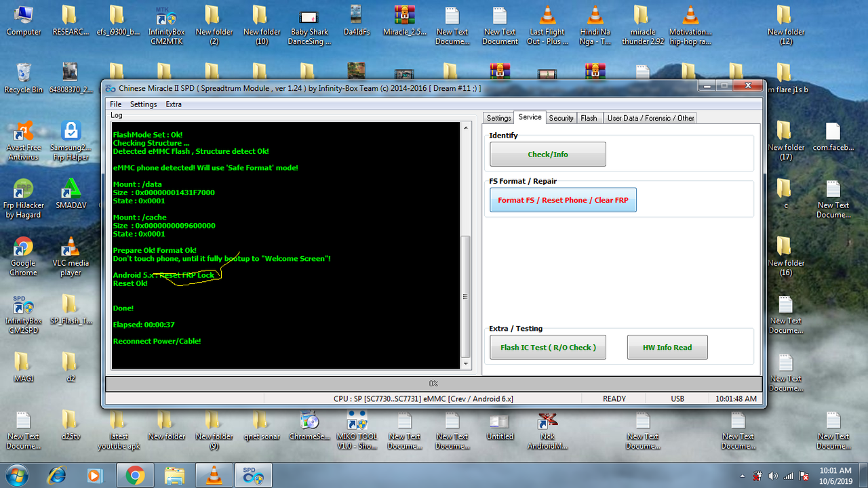This screenshot has width=868, height=488.
Task: Select the latest youtube apk folder
Action: point(119,430)
